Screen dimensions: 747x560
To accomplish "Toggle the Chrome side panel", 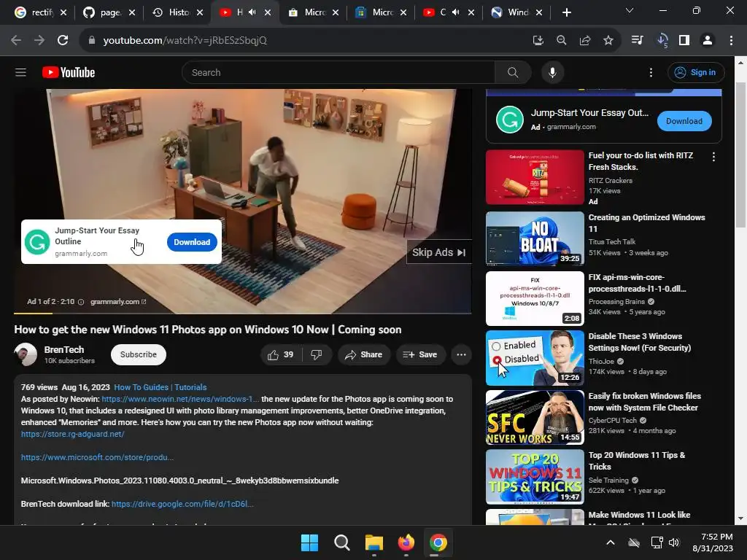I will (x=684, y=41).
